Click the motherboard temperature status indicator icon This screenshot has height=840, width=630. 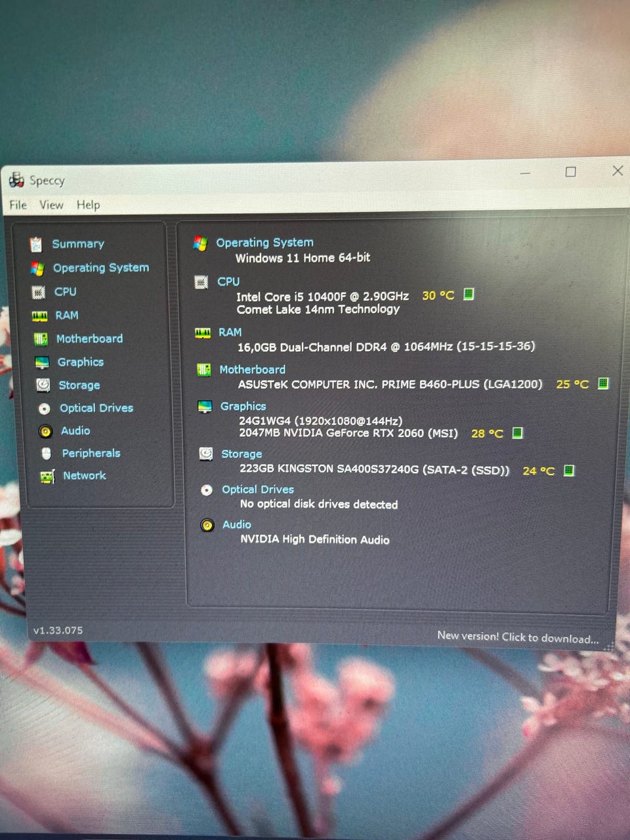[603, 383]
